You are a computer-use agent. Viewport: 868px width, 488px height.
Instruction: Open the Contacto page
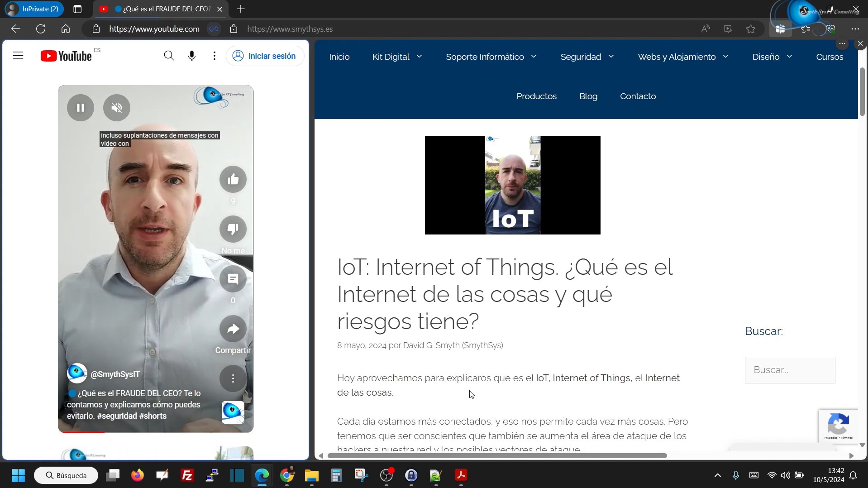pyautogui.click(x=637, y=96)
